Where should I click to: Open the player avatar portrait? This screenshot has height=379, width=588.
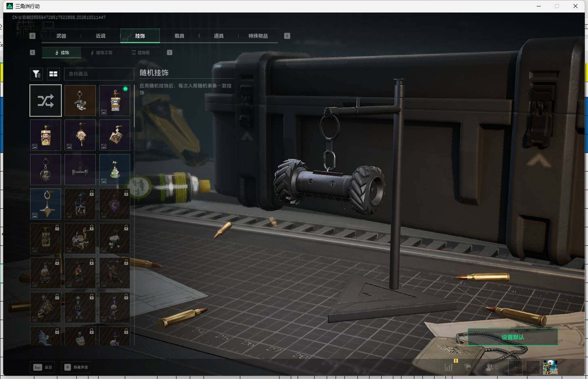pyautogui.click(x=550, y=367)
